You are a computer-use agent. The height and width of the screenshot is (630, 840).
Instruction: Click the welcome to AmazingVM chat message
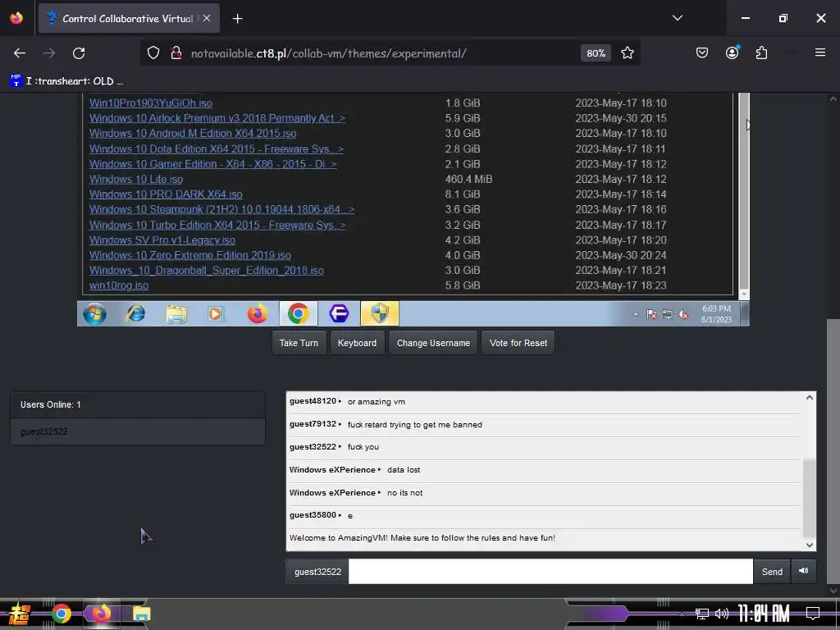(x=422, y=538)
